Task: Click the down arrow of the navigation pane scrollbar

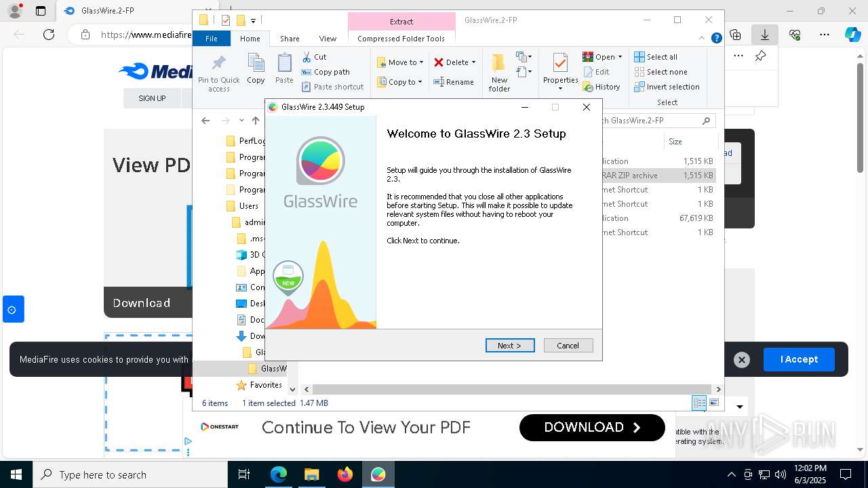Action: [x=292, y=390]
